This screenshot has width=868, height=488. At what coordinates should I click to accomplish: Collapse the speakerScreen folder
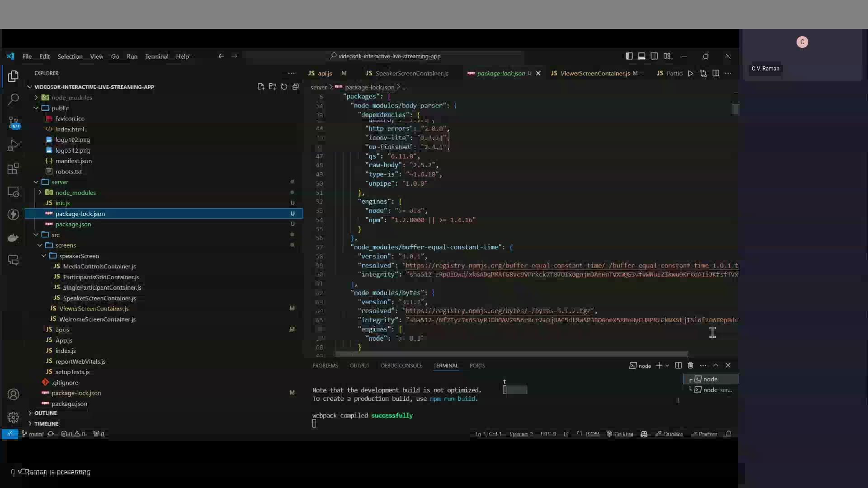point(44,256)
